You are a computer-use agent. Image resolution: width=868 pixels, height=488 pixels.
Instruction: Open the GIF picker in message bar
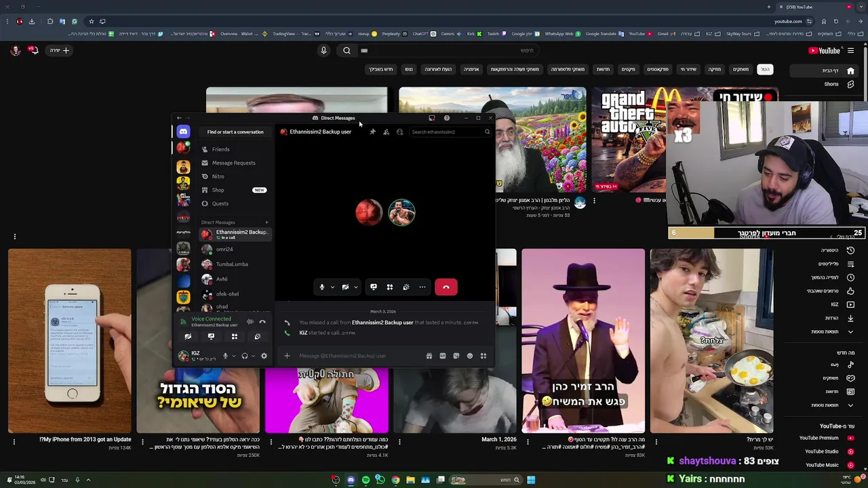coord(443,356)
